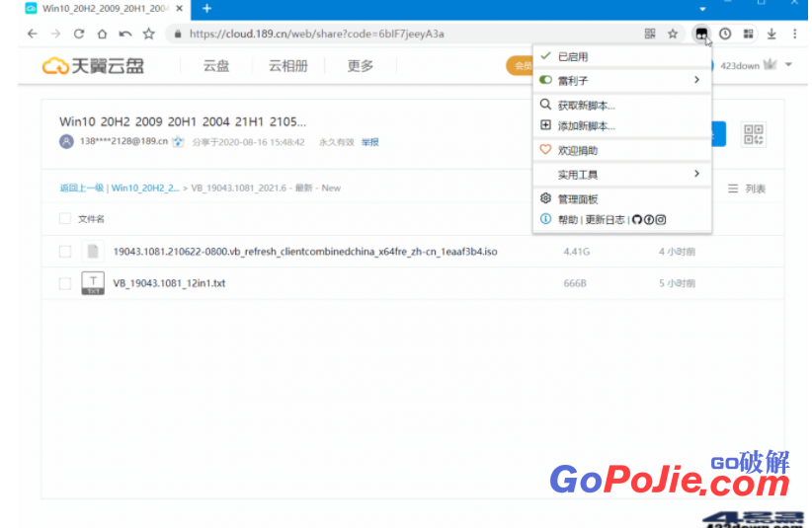Click the browser back arrow

(33, 35)
